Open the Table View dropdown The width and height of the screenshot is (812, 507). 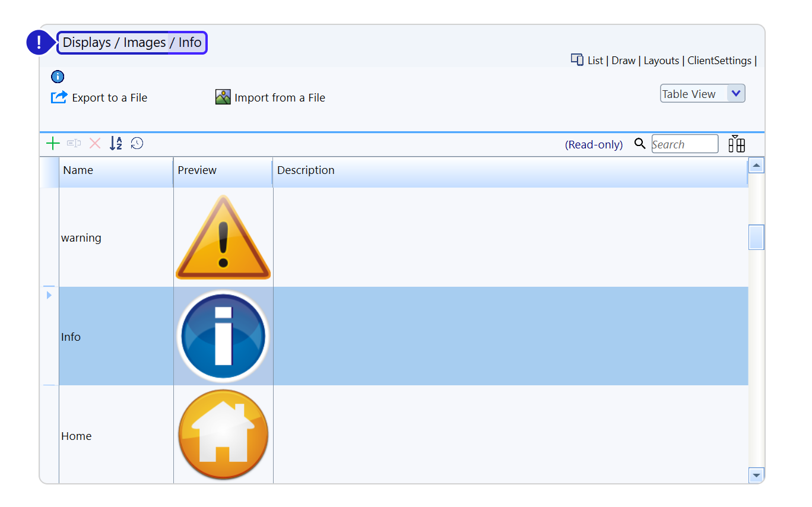coord(702,94)
